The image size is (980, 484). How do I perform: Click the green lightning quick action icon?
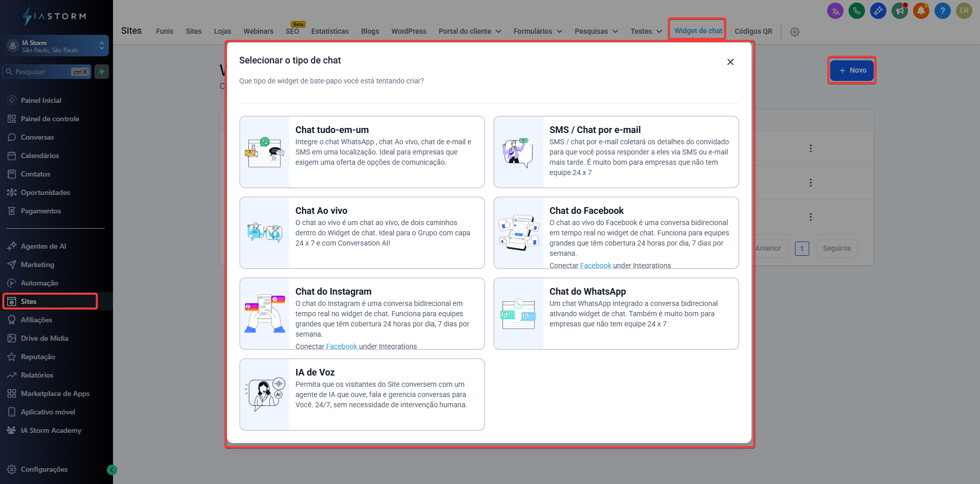click(102, 72)
